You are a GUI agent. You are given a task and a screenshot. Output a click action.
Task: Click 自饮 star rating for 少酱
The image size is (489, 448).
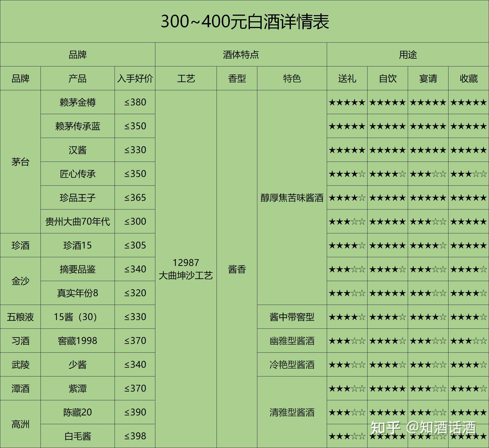(x=388, y=365)
